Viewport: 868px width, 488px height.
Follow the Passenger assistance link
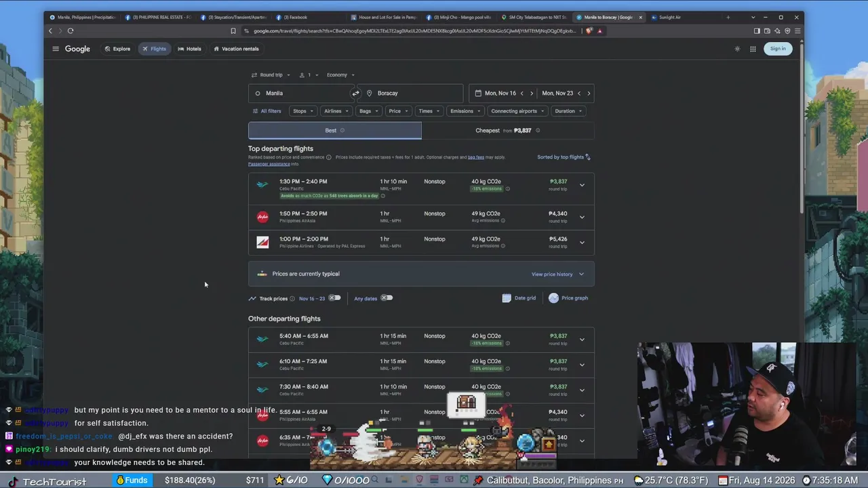[x=269, y=164]
